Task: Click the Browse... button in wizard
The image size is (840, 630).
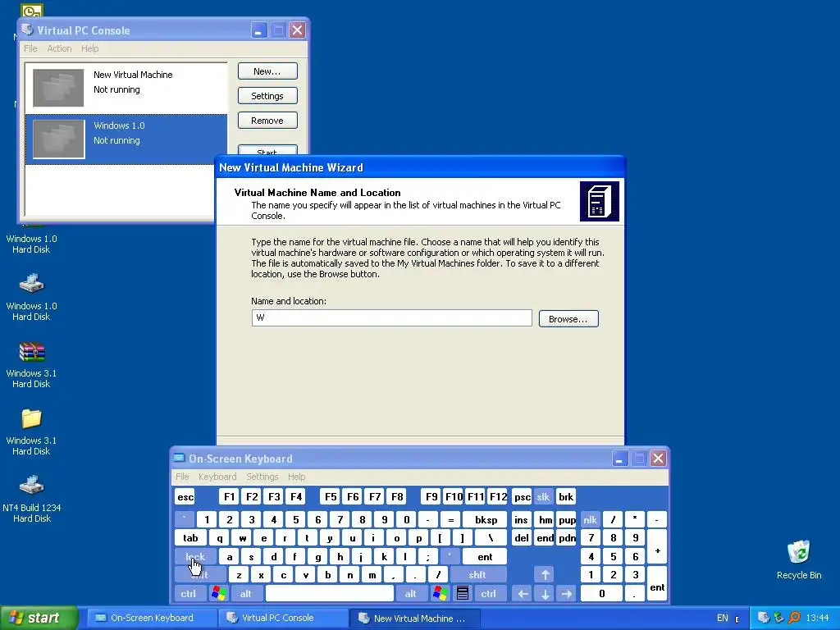Action: click(x=568, y=319)
